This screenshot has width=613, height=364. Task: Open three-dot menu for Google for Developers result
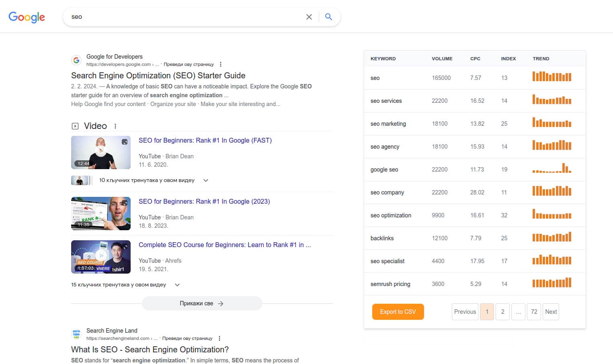pyautogui.click(x=220, y=64)
